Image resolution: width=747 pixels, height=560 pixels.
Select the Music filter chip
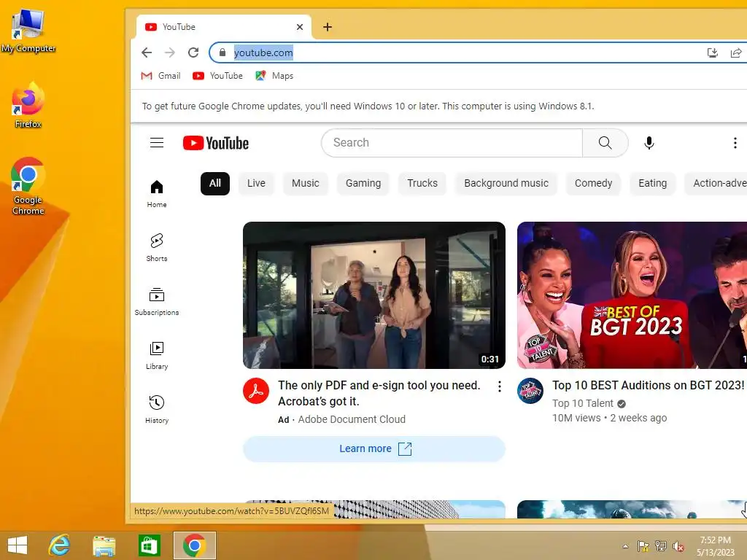pyautogui.click(x=306, y=183)
